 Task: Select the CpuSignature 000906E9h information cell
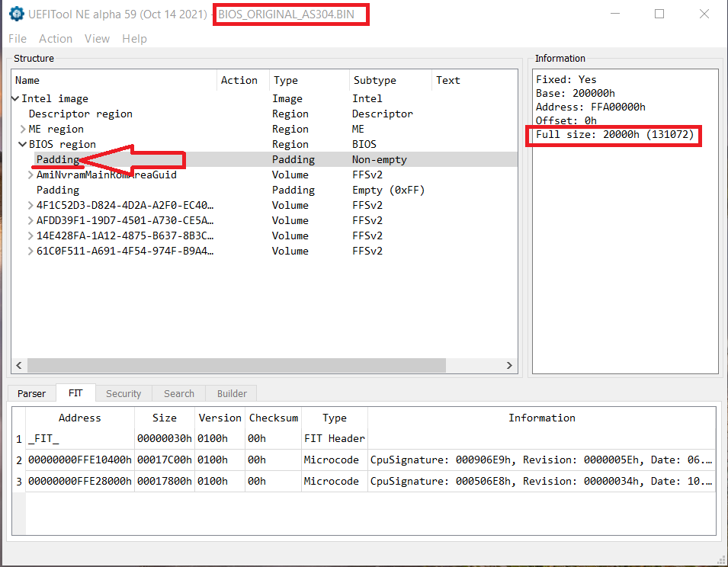pyautogui.click(x=542, y=460)
